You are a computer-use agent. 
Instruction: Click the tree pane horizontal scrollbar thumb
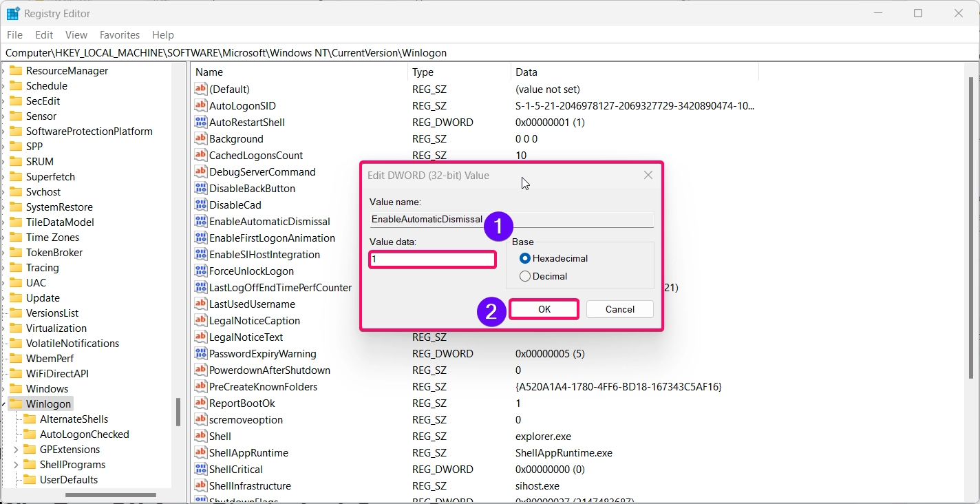(110, 495)
